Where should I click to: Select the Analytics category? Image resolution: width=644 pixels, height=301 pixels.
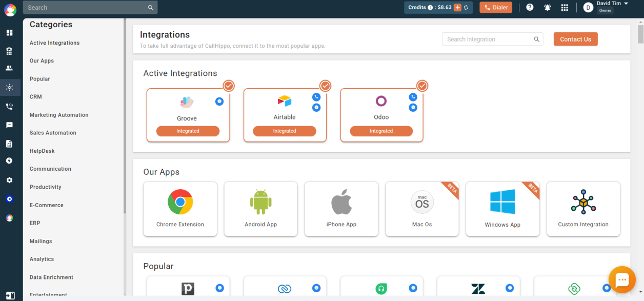(42, 259)
